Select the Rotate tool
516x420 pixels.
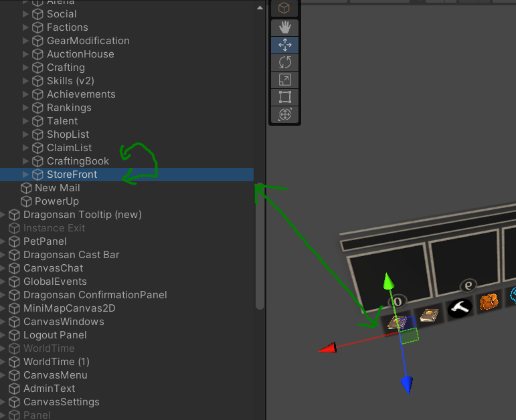click(284, 62)
